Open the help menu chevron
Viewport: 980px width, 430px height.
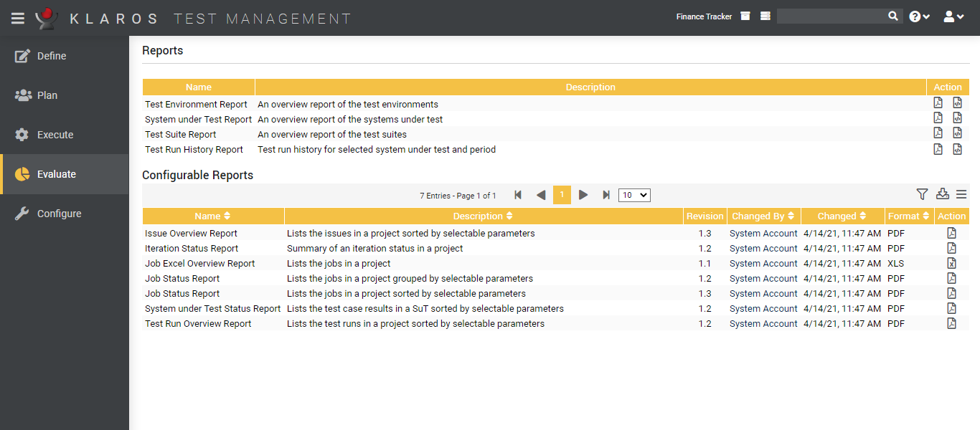pos(927,16)
